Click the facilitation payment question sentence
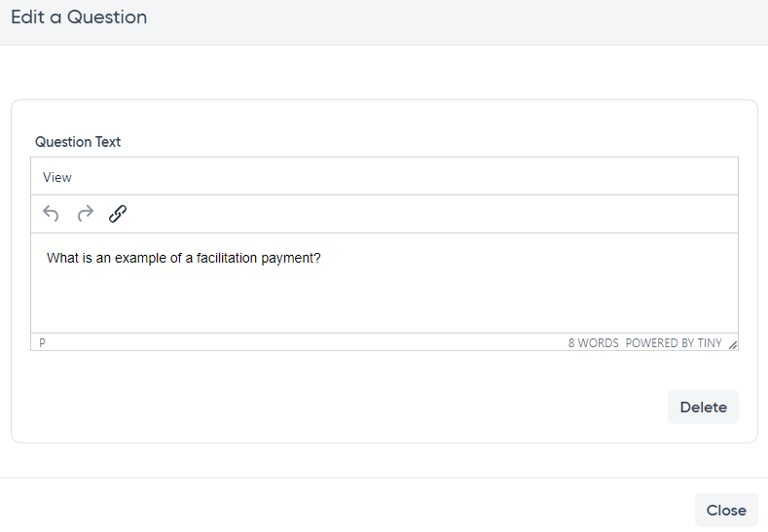Image resolution: width=768 pixels, height=532 pixels. (x=184, y=258)
